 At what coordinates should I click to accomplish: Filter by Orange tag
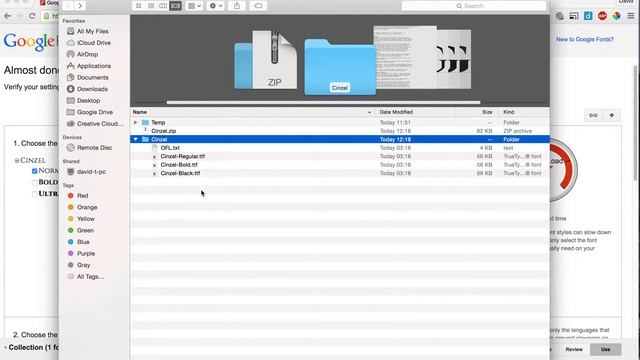(x=87, y=207)
